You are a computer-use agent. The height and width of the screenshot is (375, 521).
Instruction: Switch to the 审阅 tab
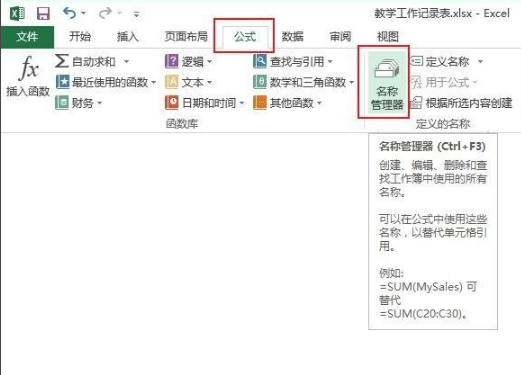(340, 36)
